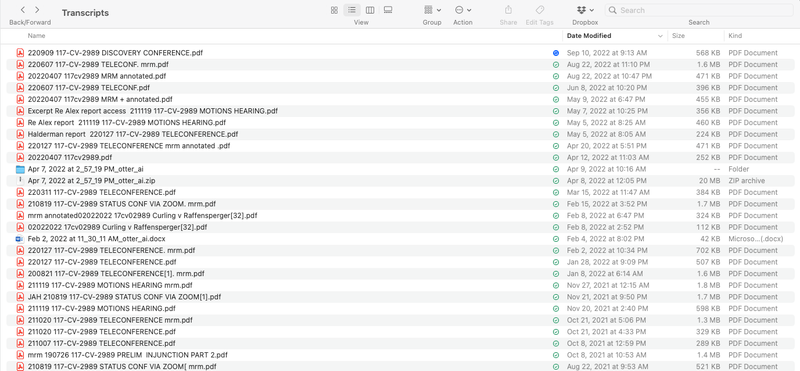Click PDF icon of 220127 117-CV-2989 TELECONFERENCE.pdf
The width and height of the screenshot is (800, 371).
point(20,262)
